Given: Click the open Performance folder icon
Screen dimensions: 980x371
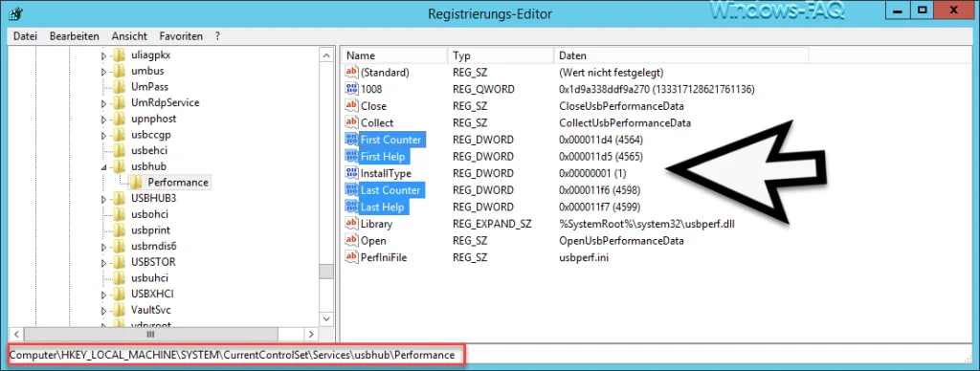Looking at the screenshot, I should (x=136, y=183).
